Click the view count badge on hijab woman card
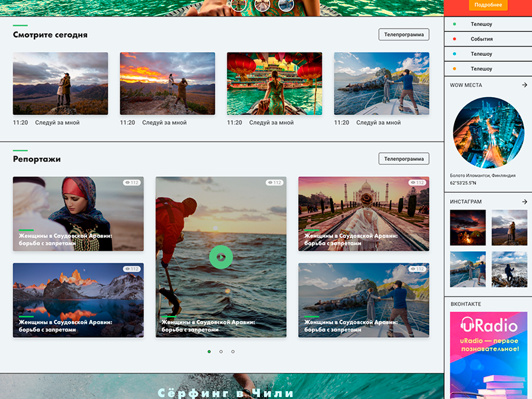Image resolution: width=532 pixels, height=399 pixels. pos(131,183)
